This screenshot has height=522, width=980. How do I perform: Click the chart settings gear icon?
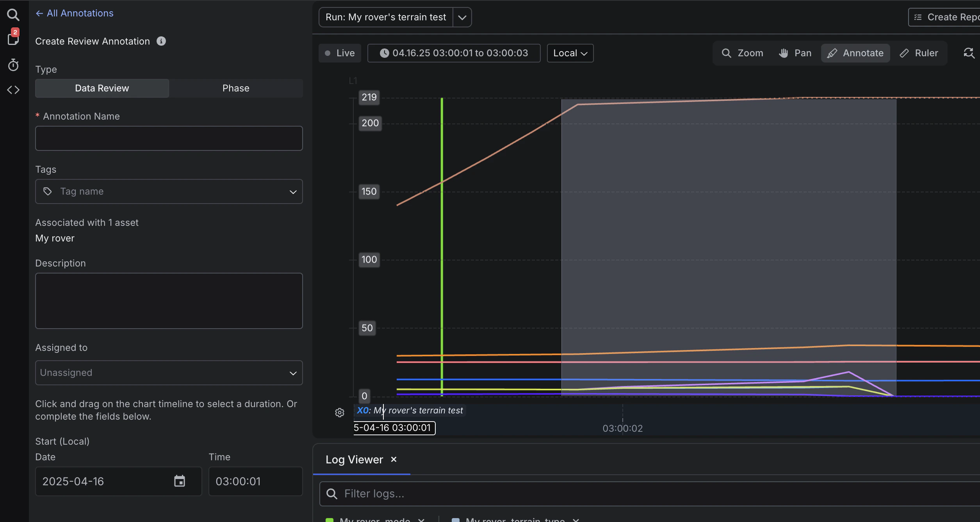point(340,413)
